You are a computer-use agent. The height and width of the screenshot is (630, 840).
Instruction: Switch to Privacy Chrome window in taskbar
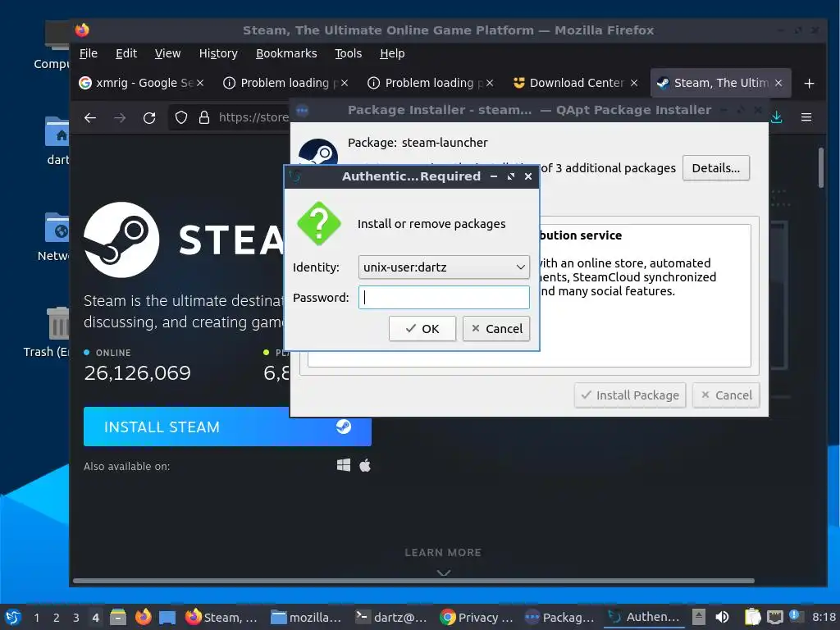coord(477,617)
